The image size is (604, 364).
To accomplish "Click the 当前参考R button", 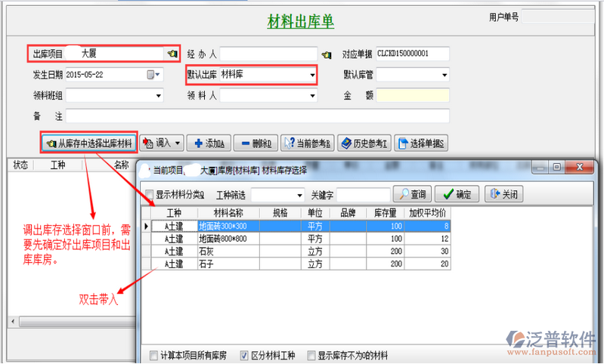I will click(x=308, y=143).
